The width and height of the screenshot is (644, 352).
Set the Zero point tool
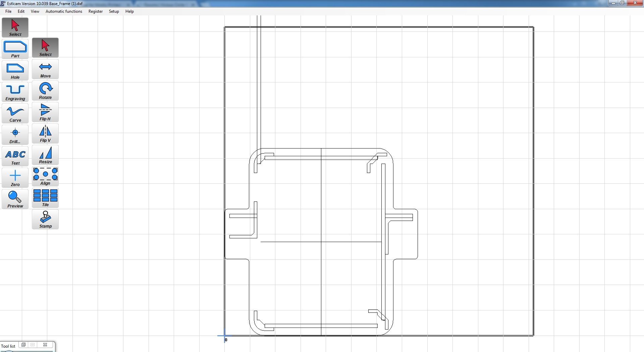(15, 178)
